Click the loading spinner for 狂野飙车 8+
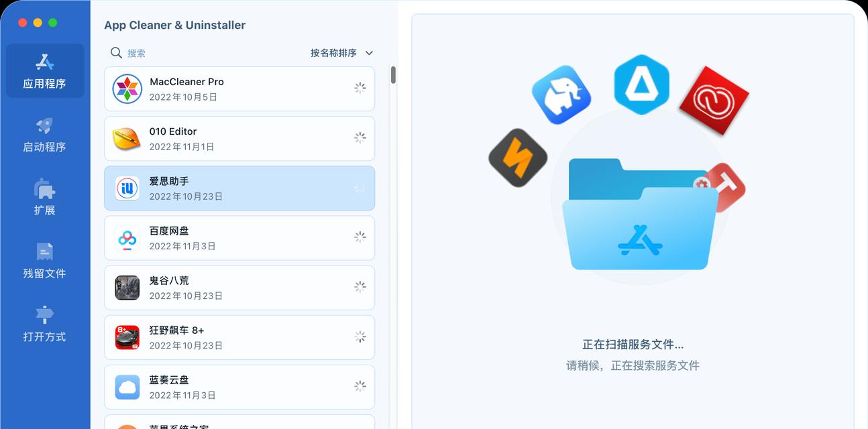 click(360, 336)
